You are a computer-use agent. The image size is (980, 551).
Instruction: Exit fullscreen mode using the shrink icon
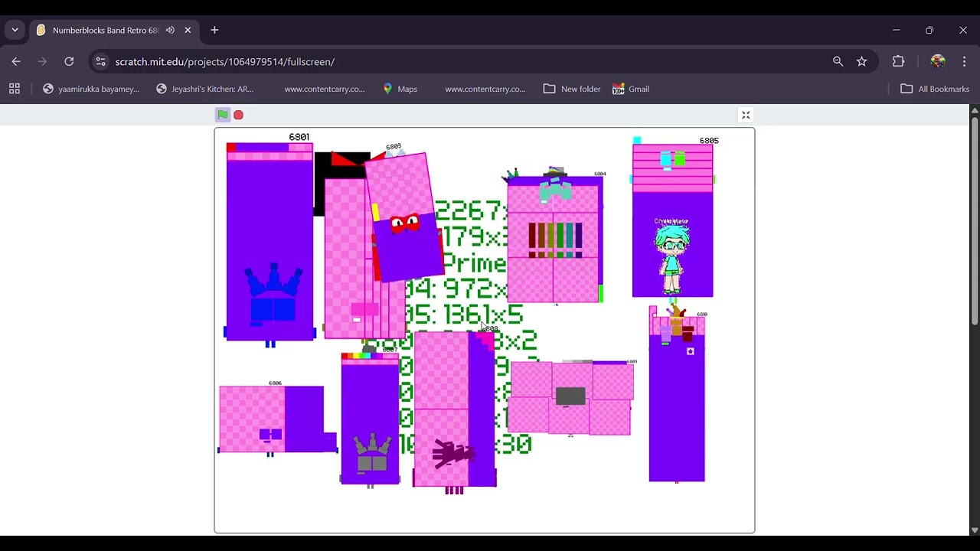click(746, 115)
